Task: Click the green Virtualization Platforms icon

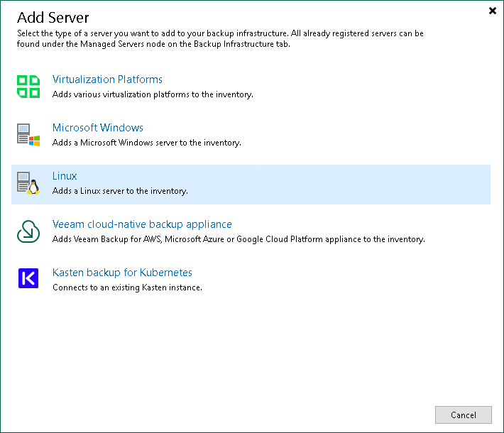Action: tap(28, 87)
